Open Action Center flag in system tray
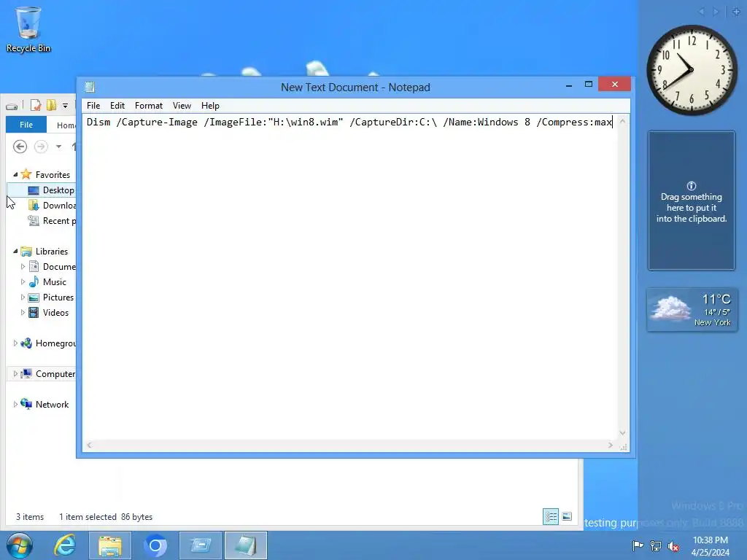Screen dimensions: 747x560 click(x=638, y=545)
